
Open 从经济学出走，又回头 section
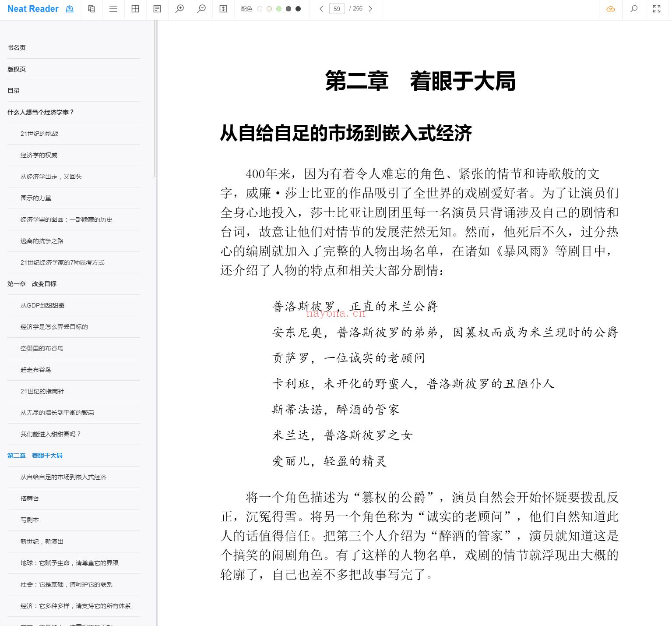[51, 177]
